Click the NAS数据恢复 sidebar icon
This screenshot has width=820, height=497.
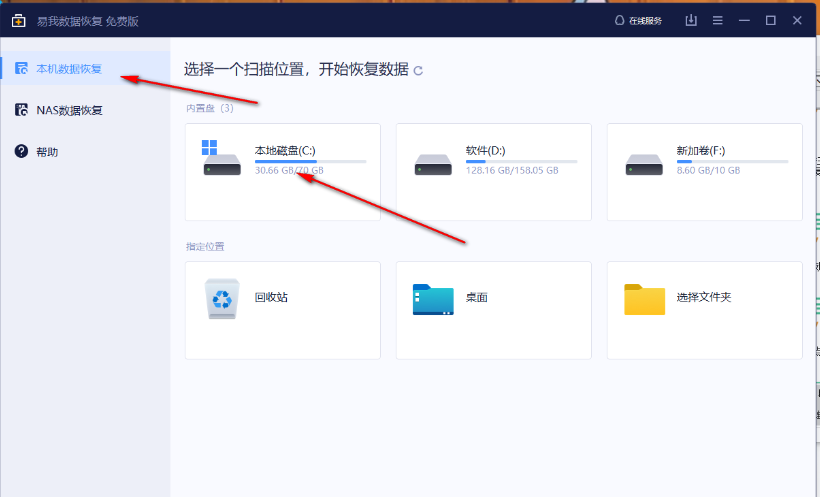click(x=21, y=110)
